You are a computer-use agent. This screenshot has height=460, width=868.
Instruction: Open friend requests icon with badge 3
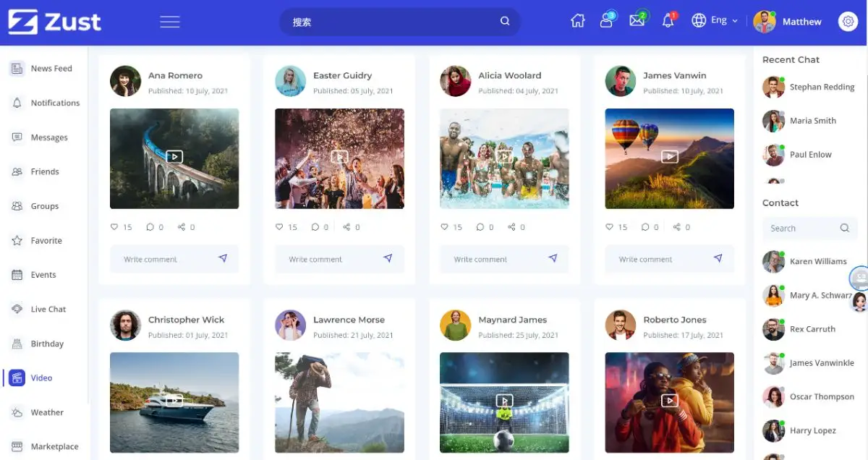click(606, 21)
